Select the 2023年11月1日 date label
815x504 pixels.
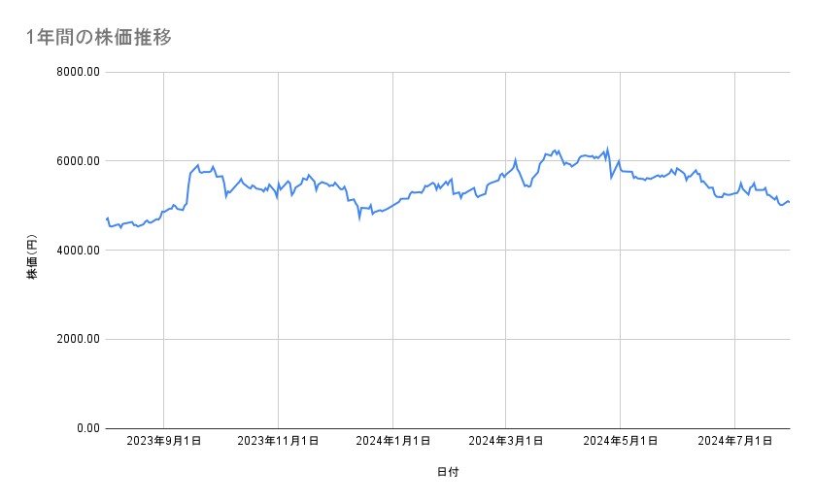(278, 441)
